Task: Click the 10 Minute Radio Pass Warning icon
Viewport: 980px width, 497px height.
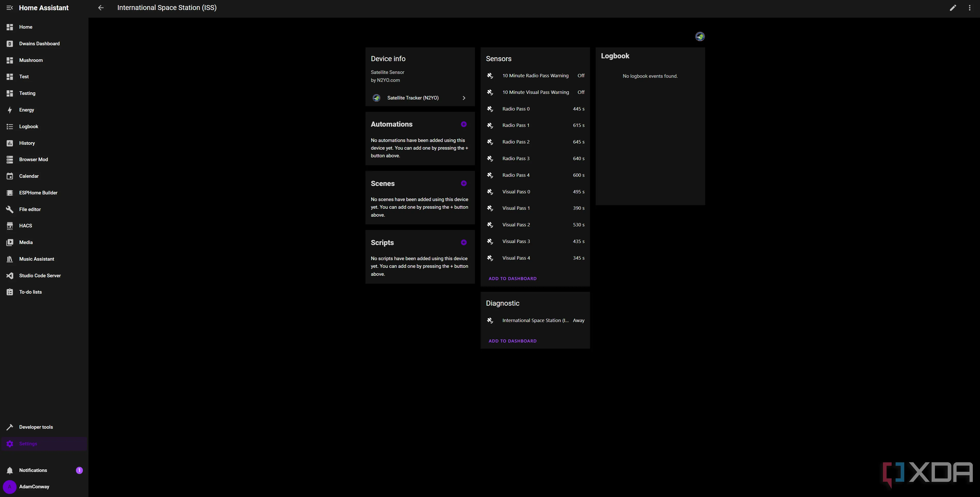Action: pos(490,76)
